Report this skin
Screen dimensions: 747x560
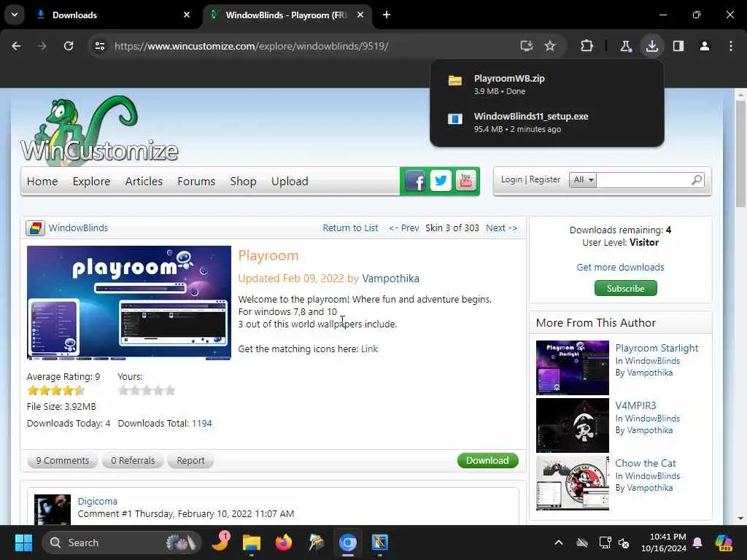(x=190, y=461)
